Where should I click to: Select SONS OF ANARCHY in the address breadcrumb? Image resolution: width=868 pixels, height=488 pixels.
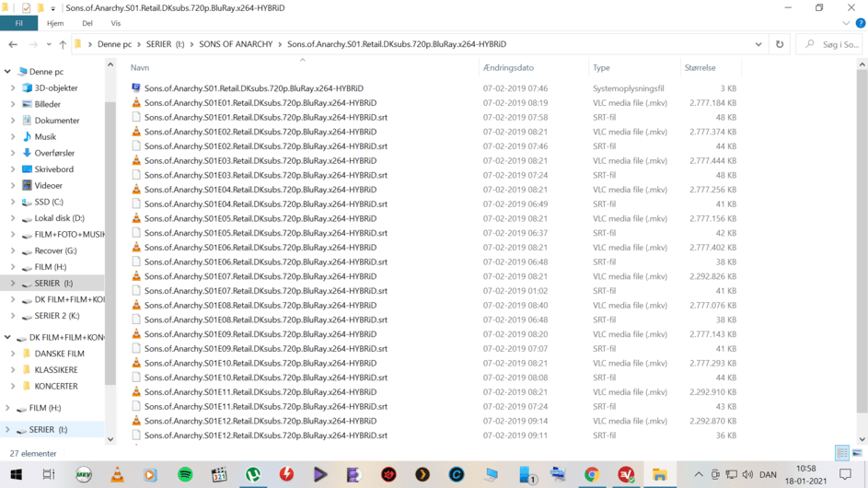[236, 44]
